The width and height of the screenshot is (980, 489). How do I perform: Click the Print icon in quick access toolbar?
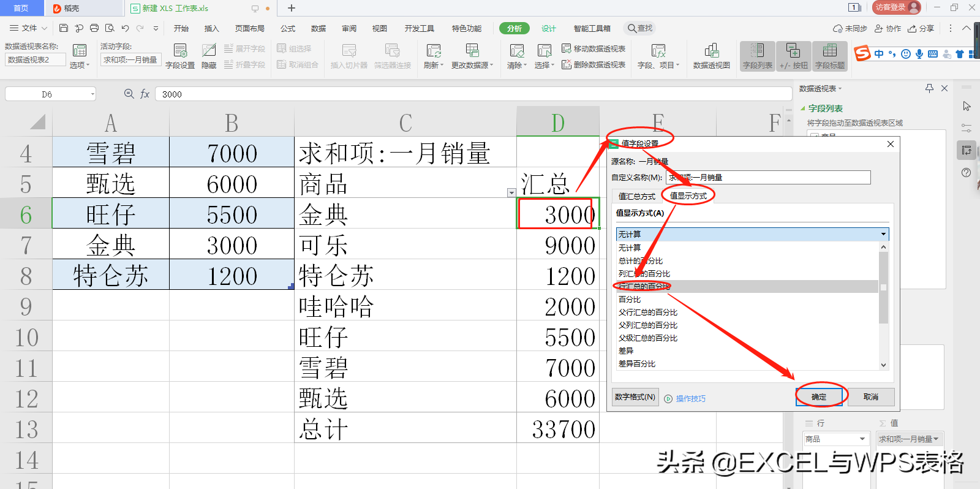pyautogui.click(x=94, y=28)
